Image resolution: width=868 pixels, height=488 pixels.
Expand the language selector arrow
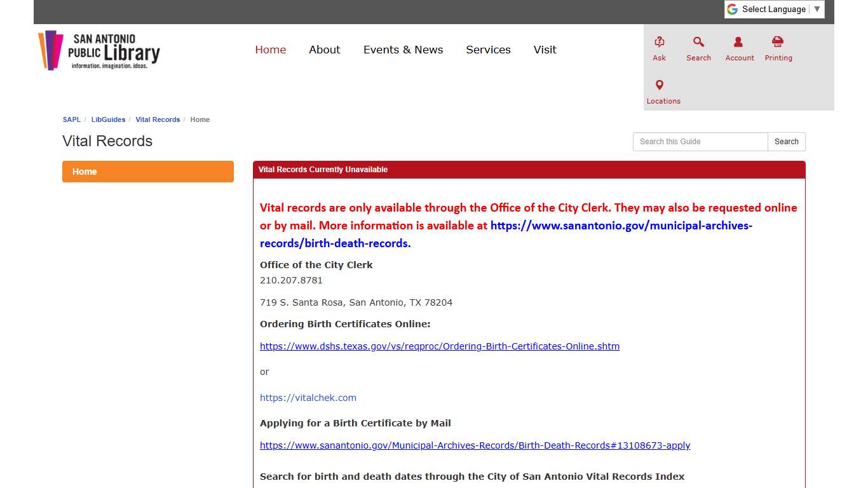coord(815,9)
